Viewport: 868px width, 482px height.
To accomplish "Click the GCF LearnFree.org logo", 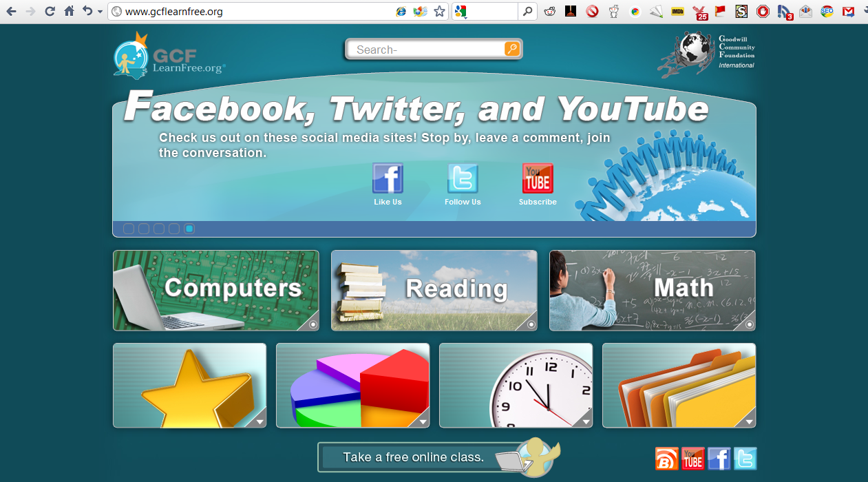I will click(169, 55).
